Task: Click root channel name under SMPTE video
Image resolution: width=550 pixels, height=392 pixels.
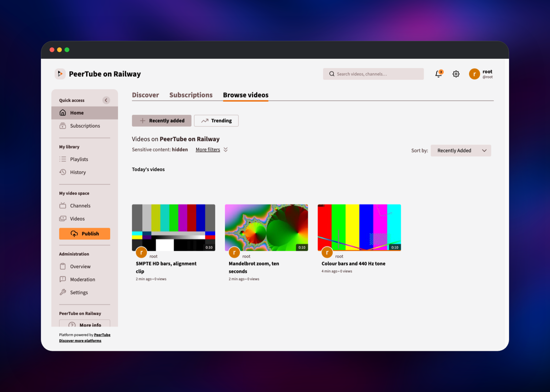Action: [153, 256]
